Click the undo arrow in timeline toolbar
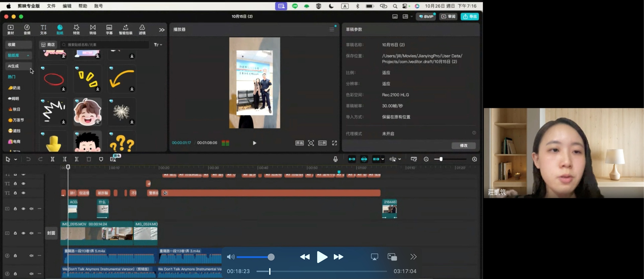Image resolution: width=644 pixels, height=279 pixels. point(28,159)
